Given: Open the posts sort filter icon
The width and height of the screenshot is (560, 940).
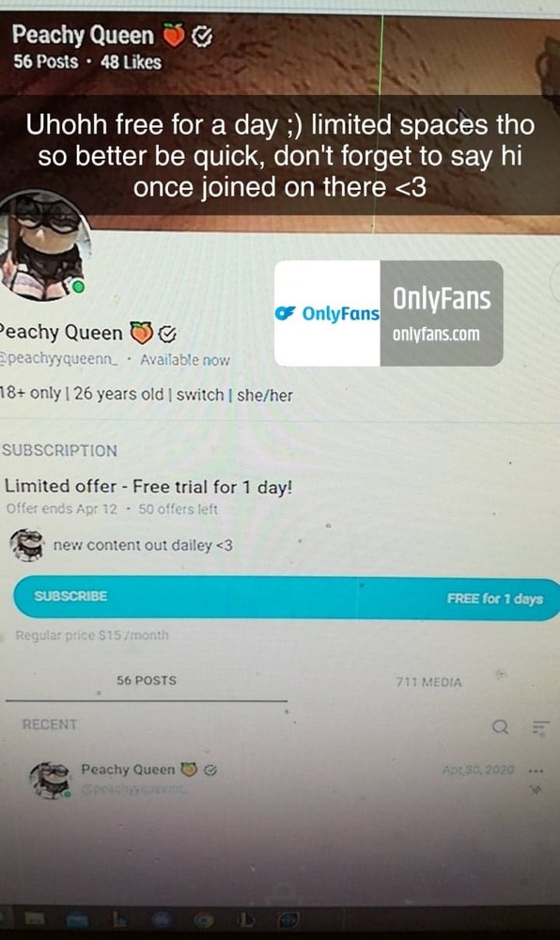Looking at the screenshot, I should (540, 728).
